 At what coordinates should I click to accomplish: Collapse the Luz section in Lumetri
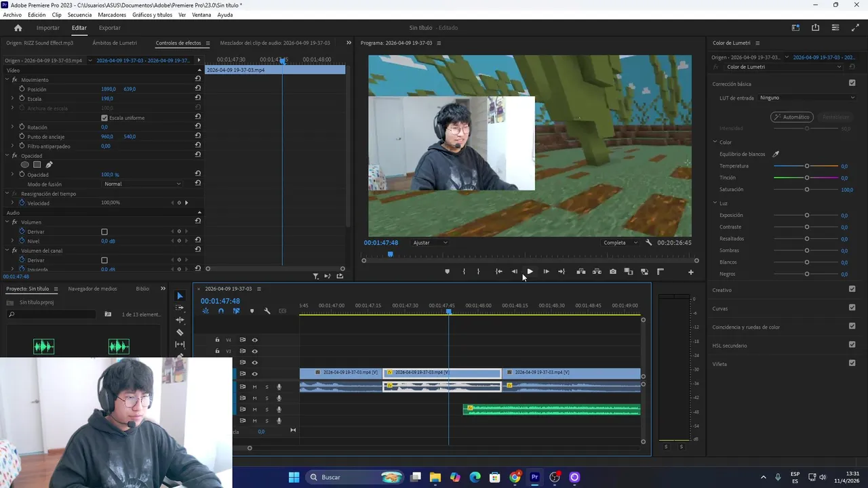[x=715, y=203]
